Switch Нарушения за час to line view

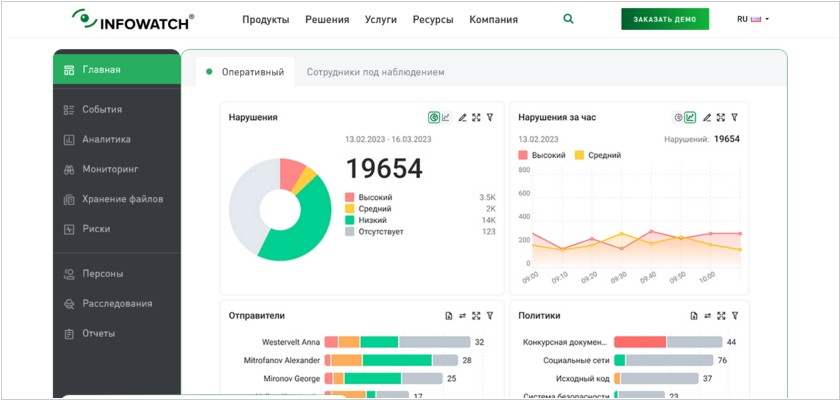tap(690, 117)
